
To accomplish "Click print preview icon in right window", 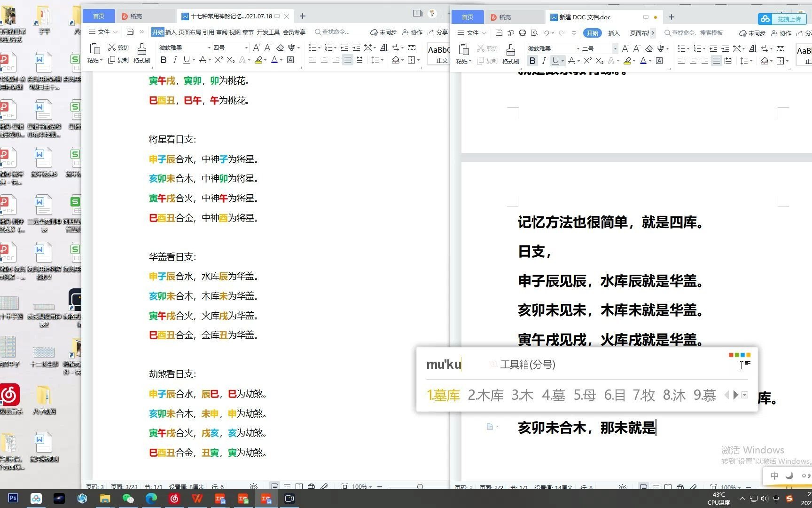I will point(534,33).
